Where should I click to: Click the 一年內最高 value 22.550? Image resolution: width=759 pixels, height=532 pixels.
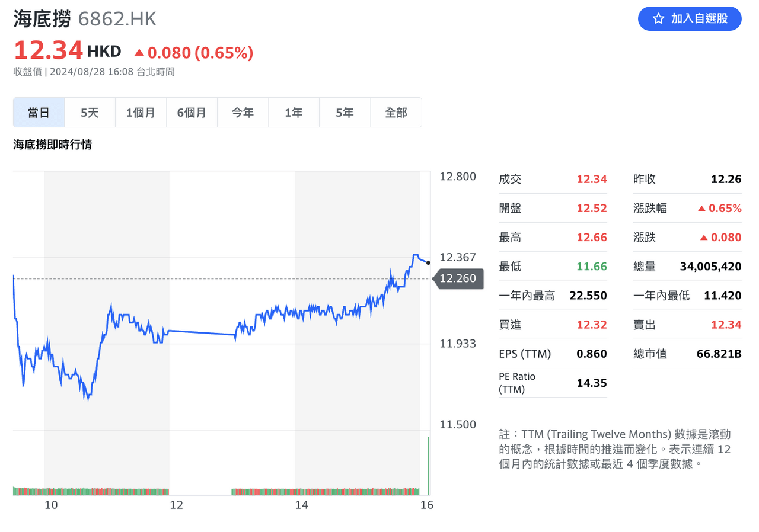[588, 295]
